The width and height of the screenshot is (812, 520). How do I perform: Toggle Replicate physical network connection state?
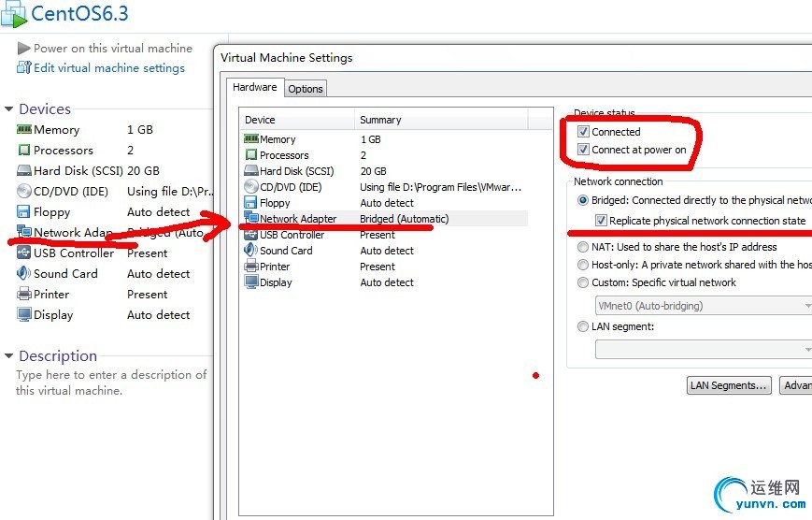coord(601,221)
